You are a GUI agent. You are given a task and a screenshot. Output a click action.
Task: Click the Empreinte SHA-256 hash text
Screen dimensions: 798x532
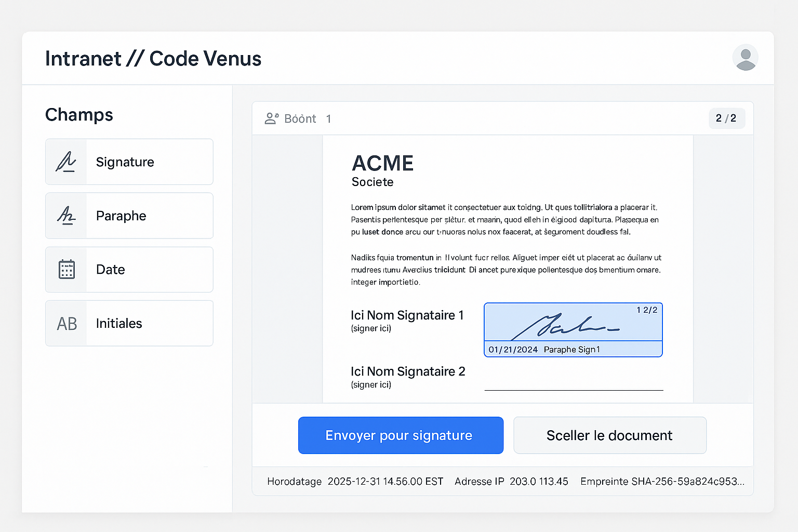point(662,482)
